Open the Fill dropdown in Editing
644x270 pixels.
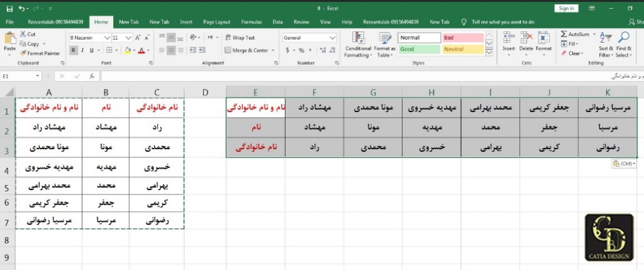point(570,44)
